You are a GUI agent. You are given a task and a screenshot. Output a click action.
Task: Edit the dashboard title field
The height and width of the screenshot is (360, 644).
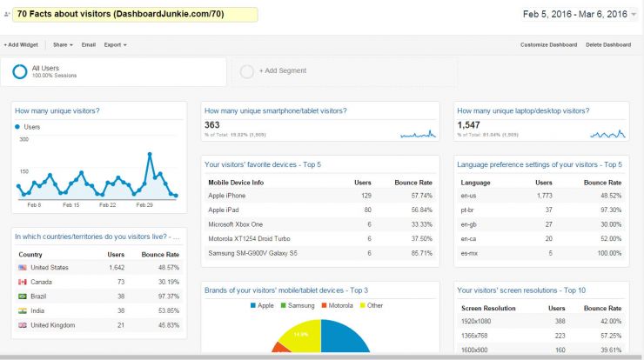pos(135,15)
